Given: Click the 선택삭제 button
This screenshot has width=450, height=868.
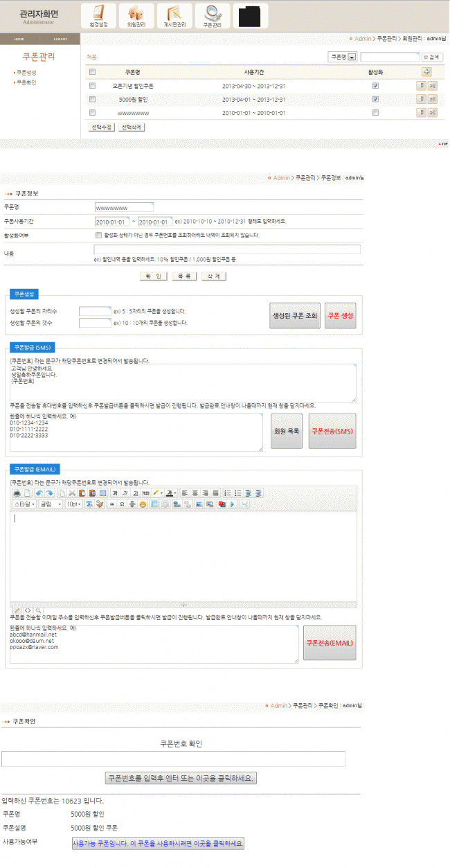Looking at the screenshot, I should (131, 127).
